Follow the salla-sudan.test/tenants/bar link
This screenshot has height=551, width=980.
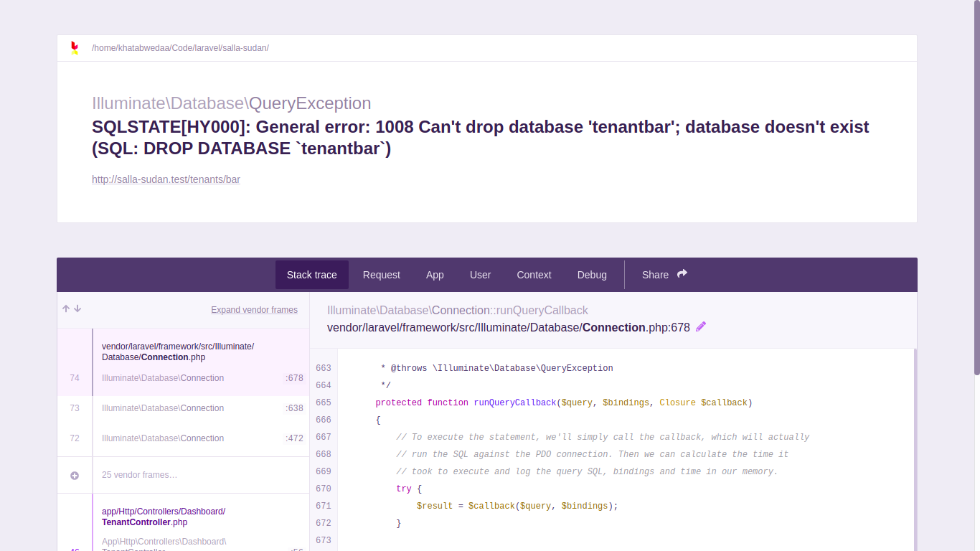(x=166, y=179)
